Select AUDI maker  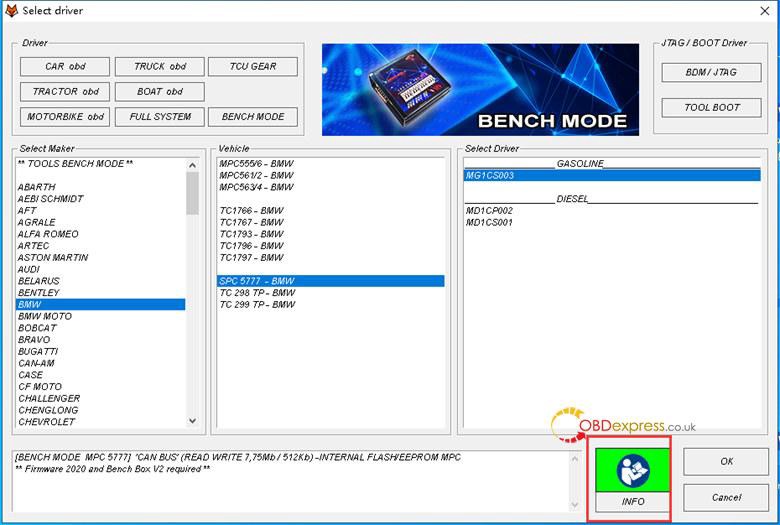click(x=101, y=269)
